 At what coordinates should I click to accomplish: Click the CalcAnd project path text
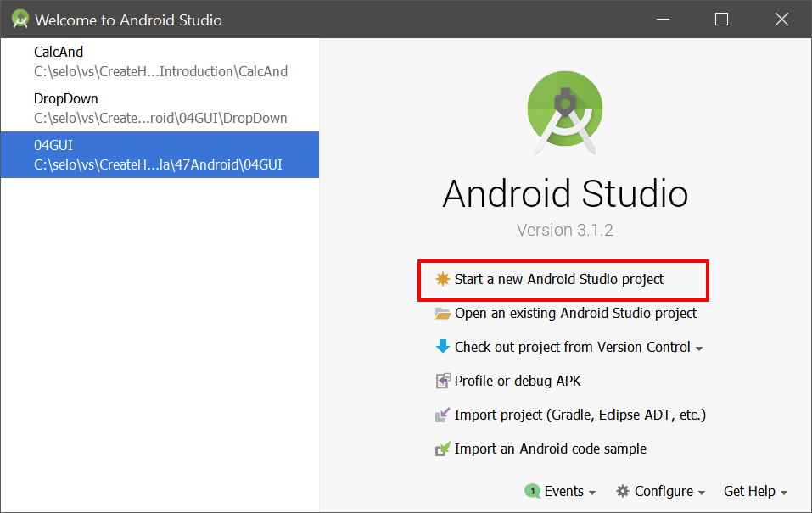160,71
